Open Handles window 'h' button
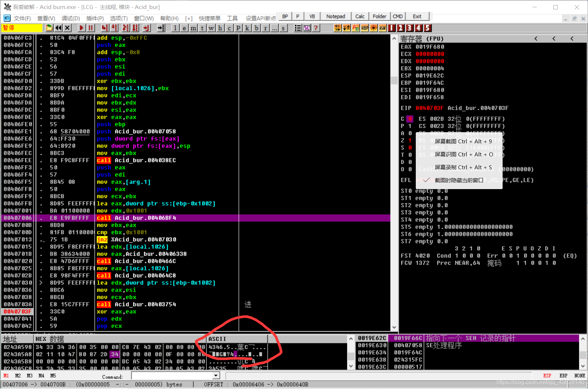 point(220,28)
